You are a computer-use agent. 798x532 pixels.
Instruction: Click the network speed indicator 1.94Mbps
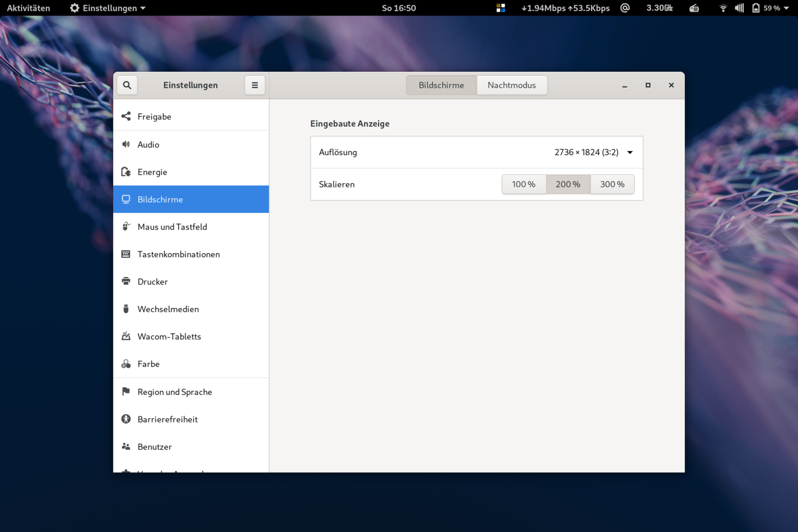coord(565,8)
